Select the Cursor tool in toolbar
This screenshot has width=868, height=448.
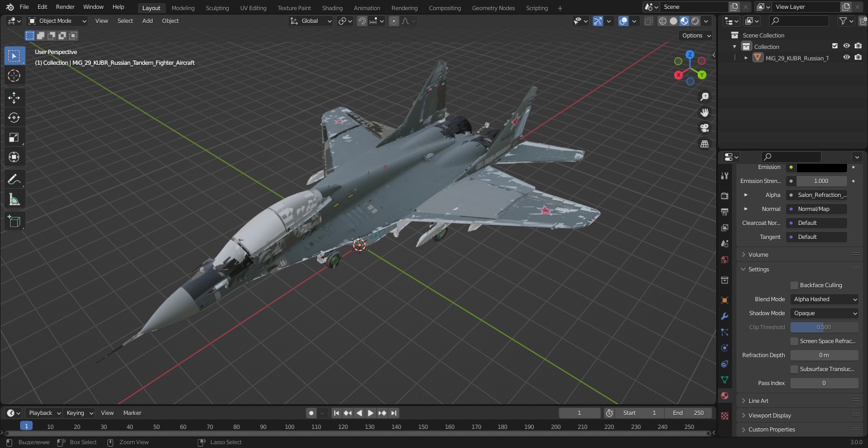[14, 76]
